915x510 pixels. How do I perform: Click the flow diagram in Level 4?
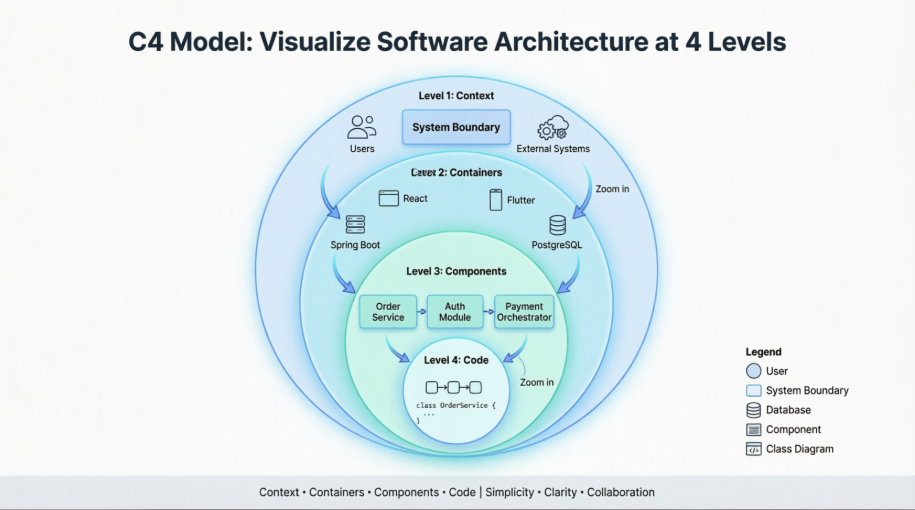point(454,387)
